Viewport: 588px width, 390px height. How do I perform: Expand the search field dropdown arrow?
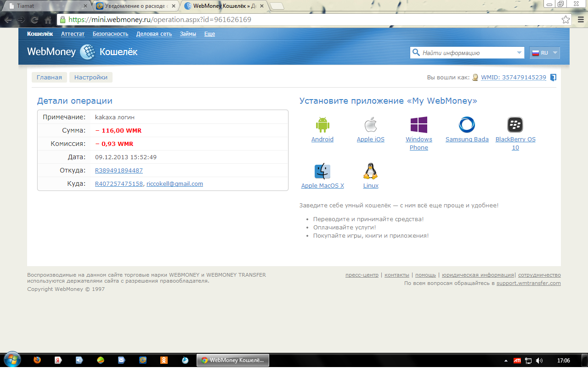coord(519,53)
